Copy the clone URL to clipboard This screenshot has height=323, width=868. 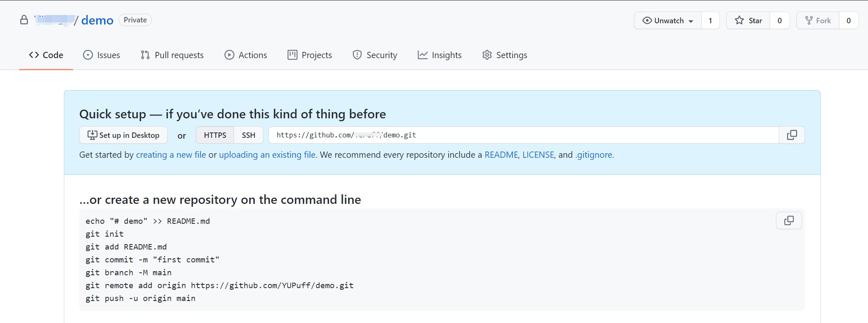[792, 135]
